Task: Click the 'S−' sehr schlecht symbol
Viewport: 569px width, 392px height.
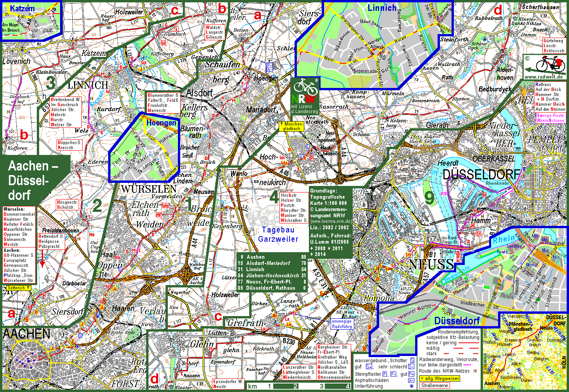Action: 411,366
